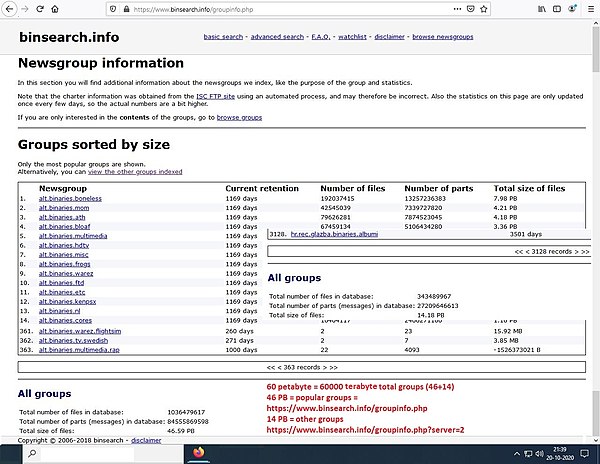The width and height of the screenshot is (600, 464).
Task: Click the binsearch.info site title
Action: pyautogui.click(x=69, y=37)
